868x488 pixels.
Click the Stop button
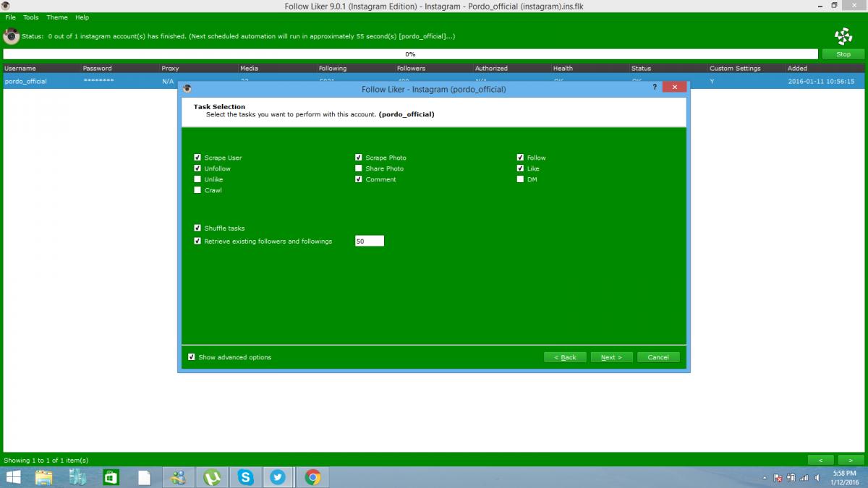tap(843, 54)
